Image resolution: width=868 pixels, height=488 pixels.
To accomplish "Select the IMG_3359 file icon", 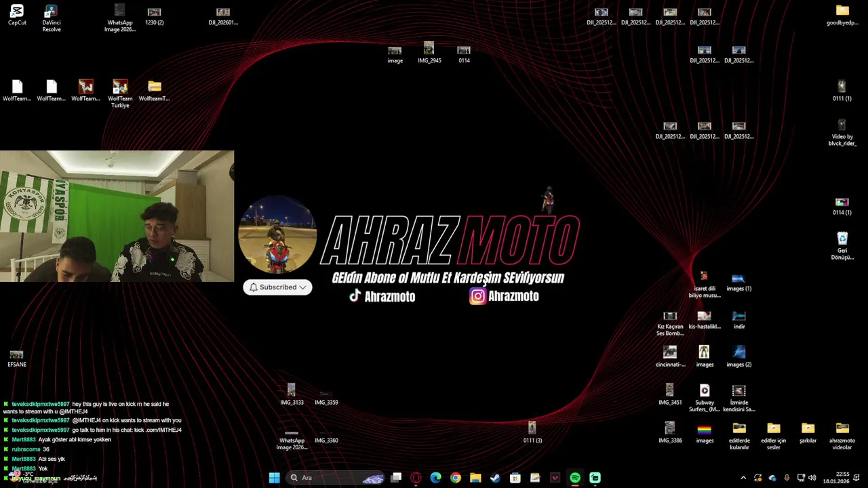I will 326,396.
